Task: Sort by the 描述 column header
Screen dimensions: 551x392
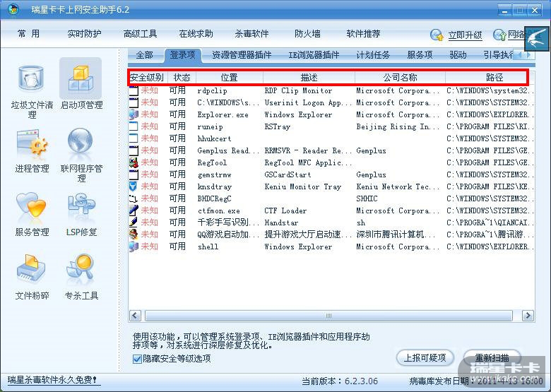Action: pos(309,77)
